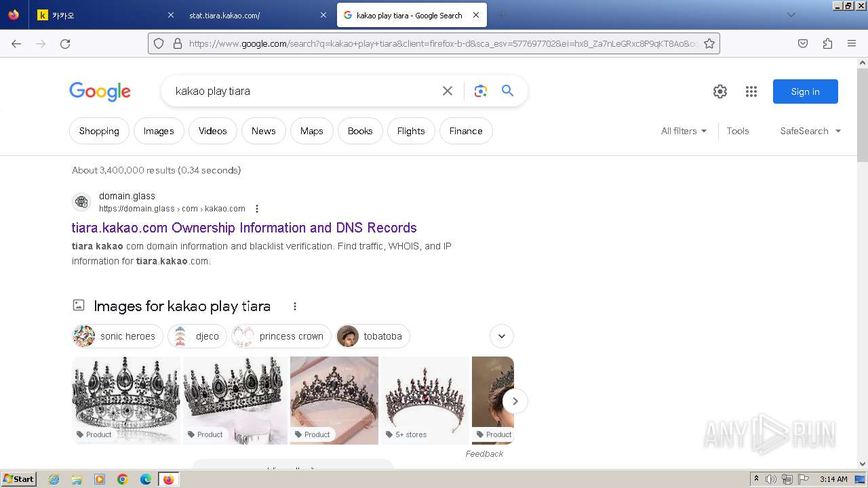Open Internet Explorer from taskbar
The height and width of the screenshot is (488, 868).
pyautogui.click(x=54, y=479)
